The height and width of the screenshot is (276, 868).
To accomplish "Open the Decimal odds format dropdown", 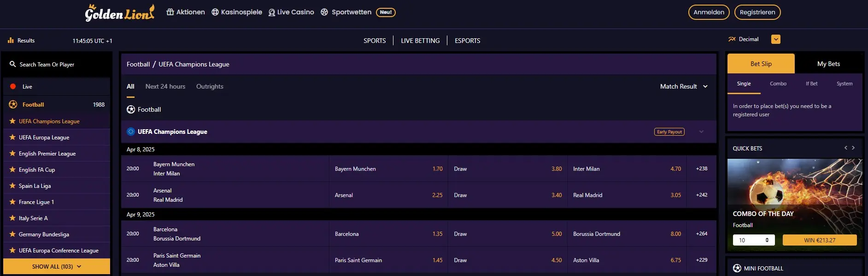I will click(x=776, y=39).
